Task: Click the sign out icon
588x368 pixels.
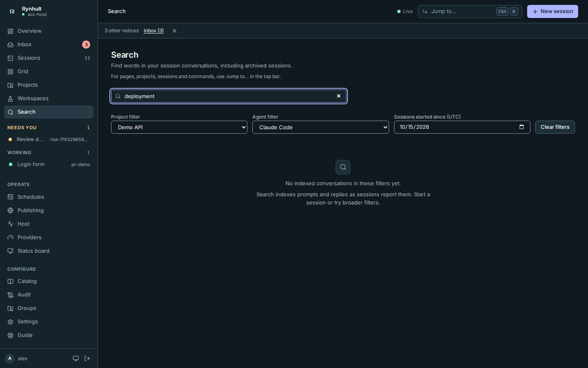Action: pyautogui.click(x=87, y=359)
